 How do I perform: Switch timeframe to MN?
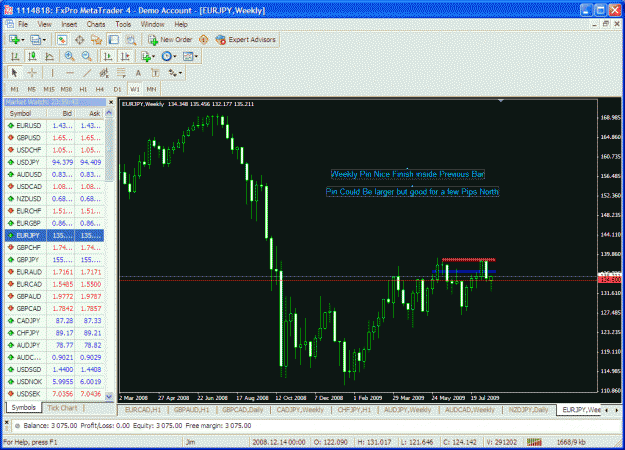[151, 89]
